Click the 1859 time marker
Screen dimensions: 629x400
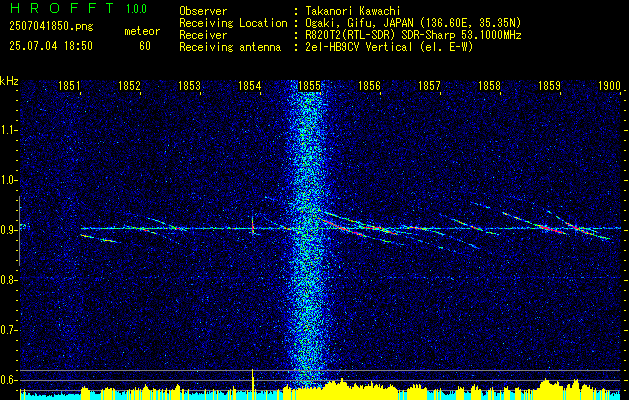pyautogui.click(x=550, y=86)
